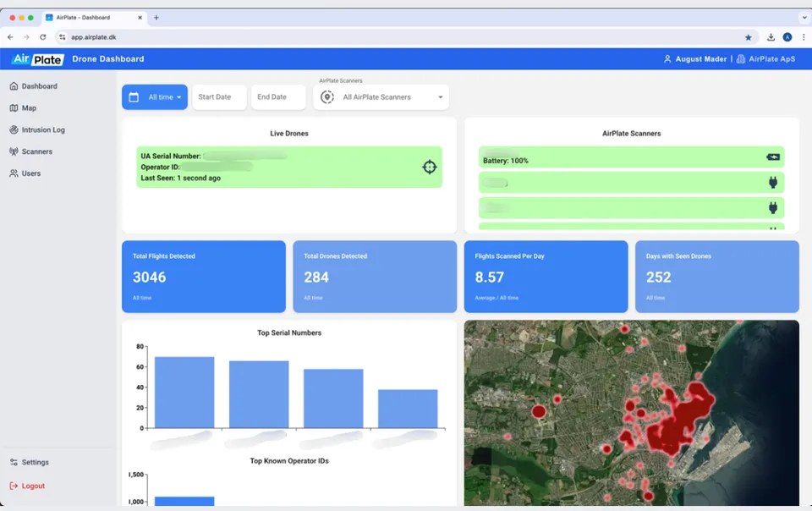
Task: Click the Dashboard house icon
Action: pos(14,86)
